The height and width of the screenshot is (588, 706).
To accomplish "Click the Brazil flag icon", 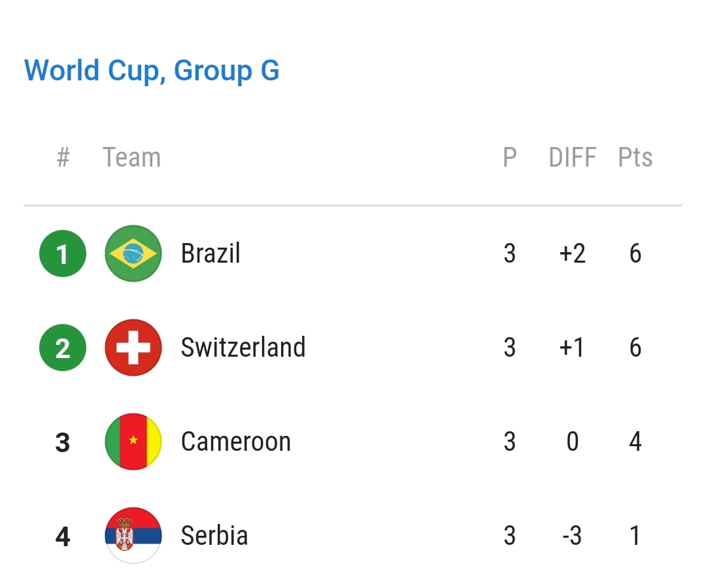I will (x=133, y=253).
